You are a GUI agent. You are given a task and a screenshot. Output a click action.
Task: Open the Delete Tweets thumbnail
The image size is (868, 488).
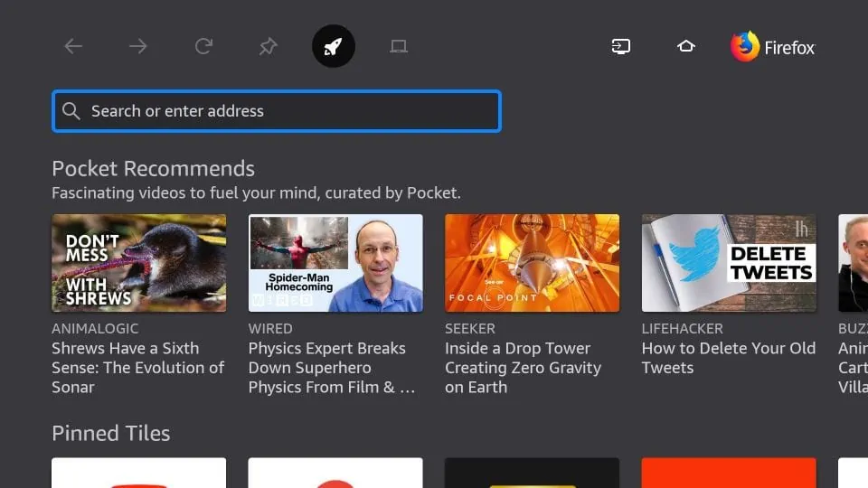pyautogui.click(x=729, y=263)
